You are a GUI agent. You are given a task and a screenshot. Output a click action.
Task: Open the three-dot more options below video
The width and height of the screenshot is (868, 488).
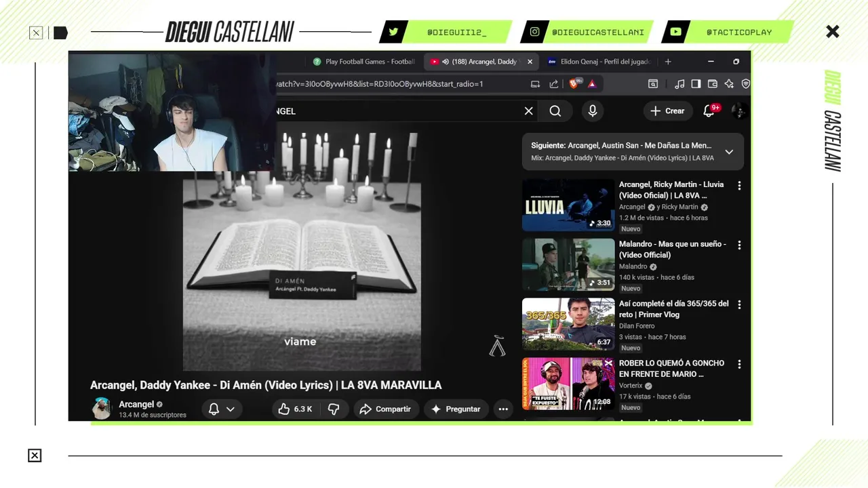(503, 409)
